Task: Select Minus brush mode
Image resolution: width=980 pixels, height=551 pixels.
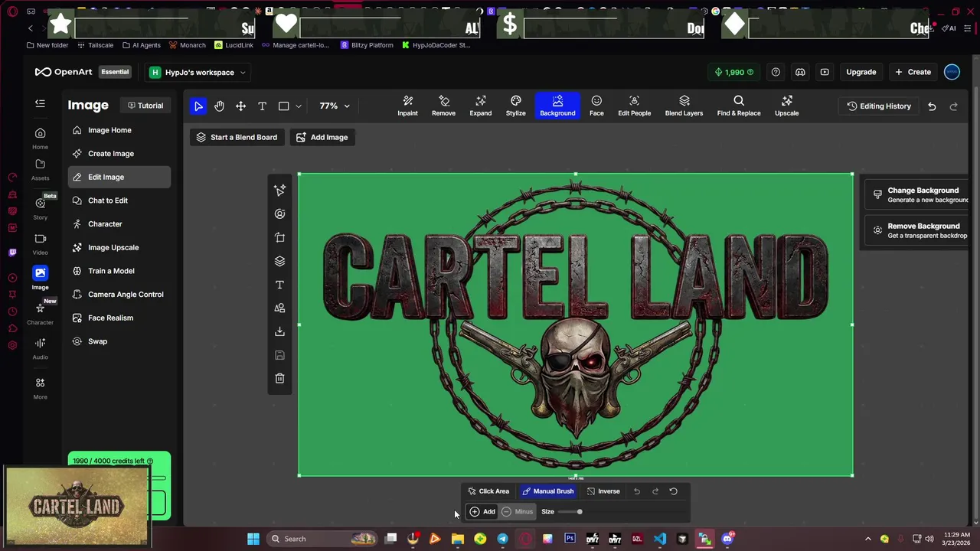Action: pyautogui.click(x=518, y=511)
